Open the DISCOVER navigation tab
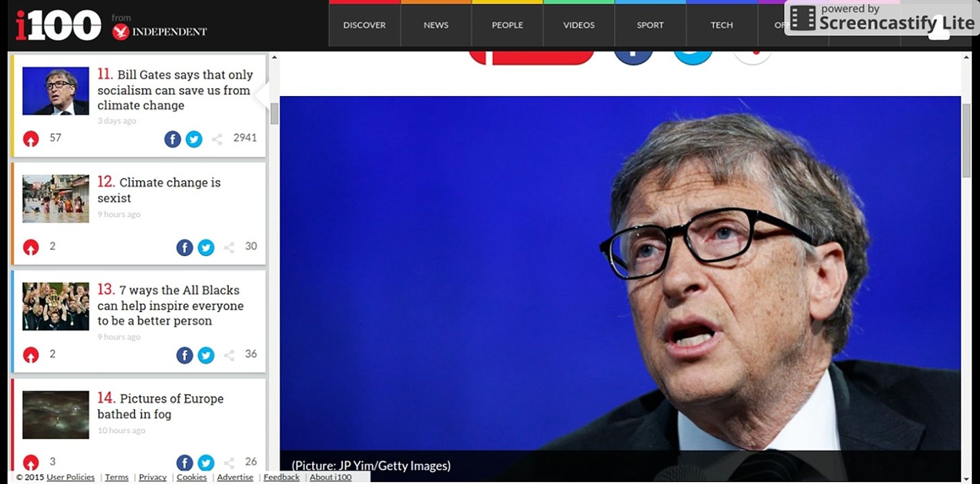This screenshot has width=980, height=484. [365, 25]
